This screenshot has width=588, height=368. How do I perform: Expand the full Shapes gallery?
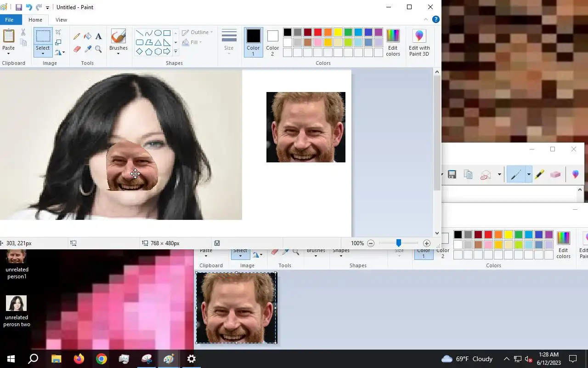pyautogui.click(x=175, y=52)
